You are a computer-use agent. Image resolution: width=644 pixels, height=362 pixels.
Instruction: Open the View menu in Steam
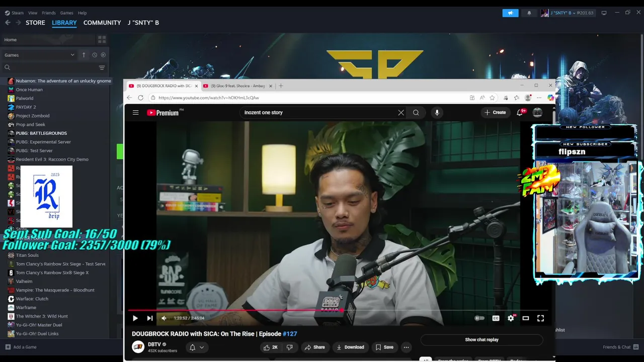click(x=33, y=13)
